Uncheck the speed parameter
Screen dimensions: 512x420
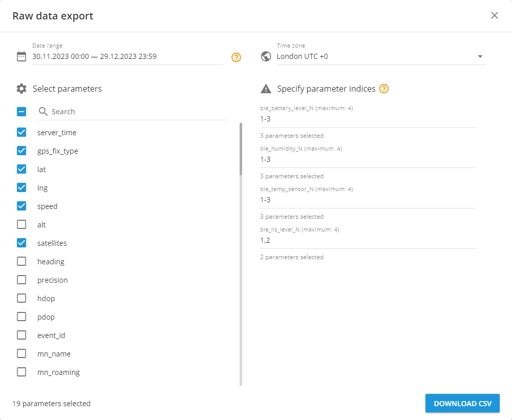[x=21, y=206]
